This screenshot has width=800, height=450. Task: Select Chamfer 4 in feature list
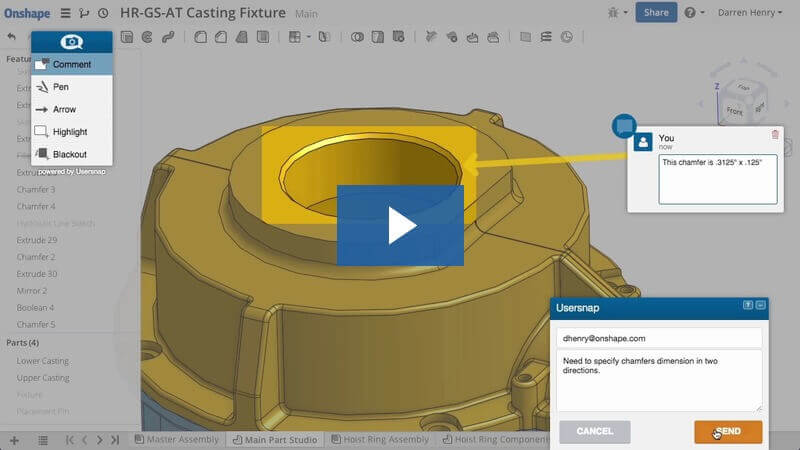pyautogui.click(x=36, y=206)
